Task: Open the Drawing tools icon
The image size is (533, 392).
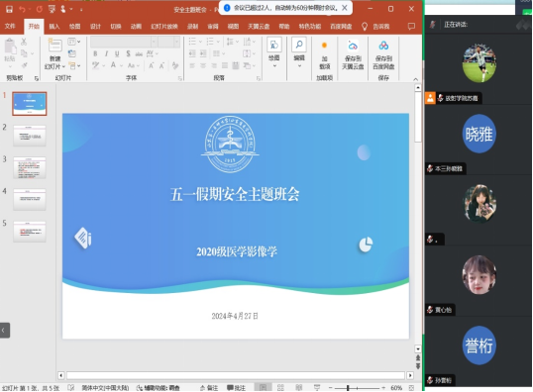Action: (x=274, y=45)
